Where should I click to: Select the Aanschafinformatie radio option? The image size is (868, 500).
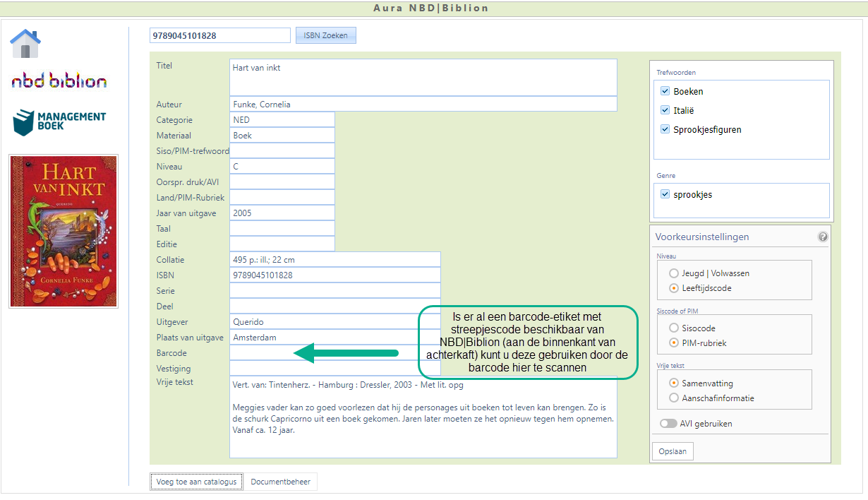(x=673, y=398)
